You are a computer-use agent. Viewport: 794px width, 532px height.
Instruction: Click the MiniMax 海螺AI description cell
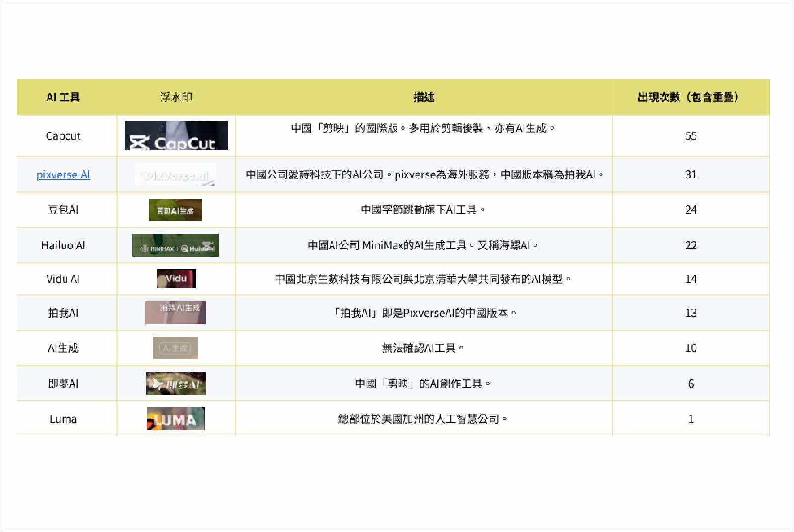(x=423, y=245)
